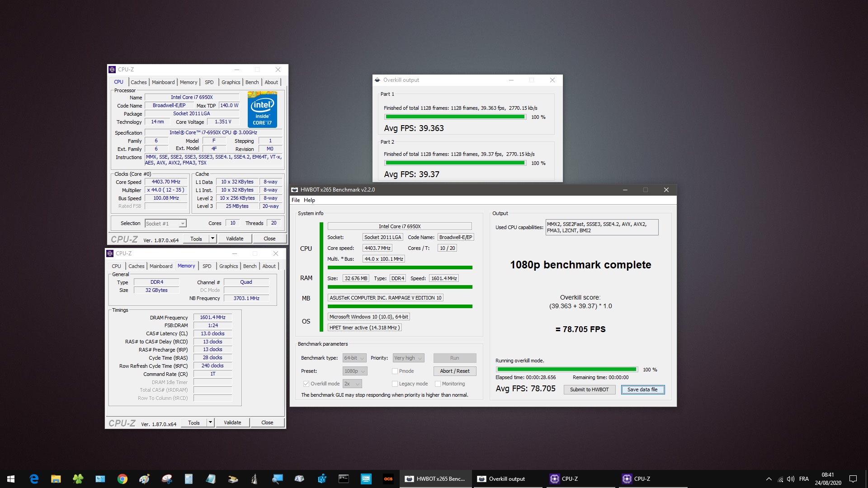Click the HWBOT x265 Benchmark title icon

[295, 190]
